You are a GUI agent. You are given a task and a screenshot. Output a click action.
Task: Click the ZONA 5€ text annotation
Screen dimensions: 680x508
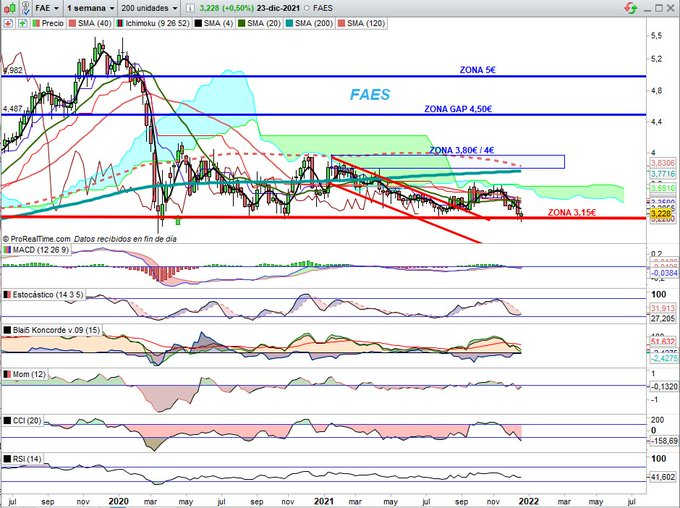click(477, 70)
